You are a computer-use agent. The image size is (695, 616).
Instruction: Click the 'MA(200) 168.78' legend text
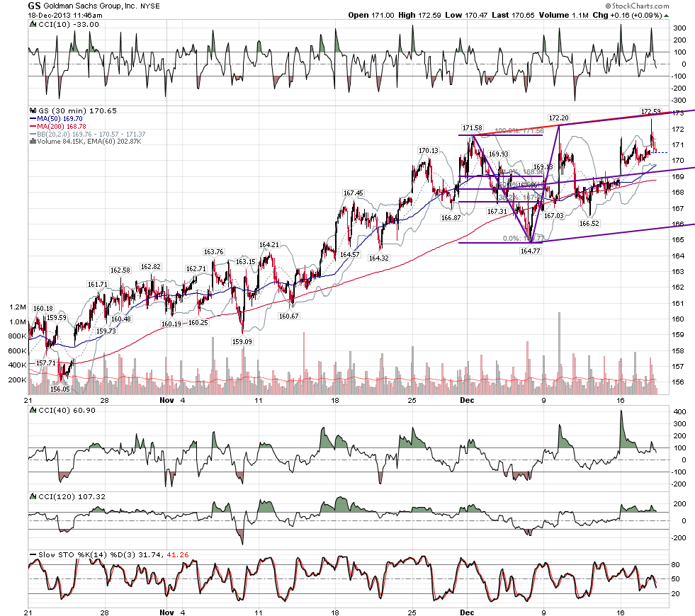[62, 127]
